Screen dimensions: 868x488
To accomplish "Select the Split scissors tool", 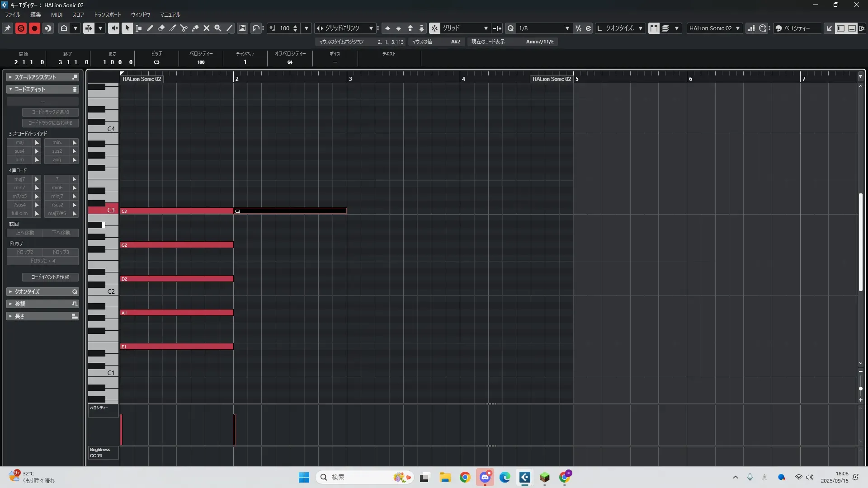I will tap(184, 28).
